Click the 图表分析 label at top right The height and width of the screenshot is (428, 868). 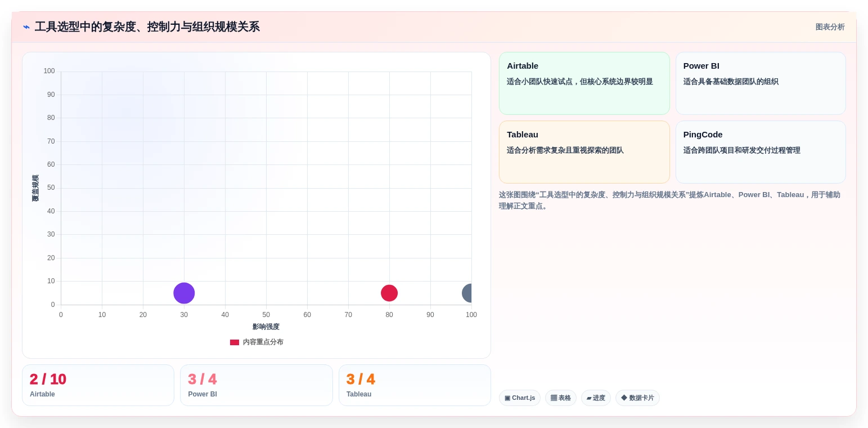pyautogui.click(x=830, y=27)
